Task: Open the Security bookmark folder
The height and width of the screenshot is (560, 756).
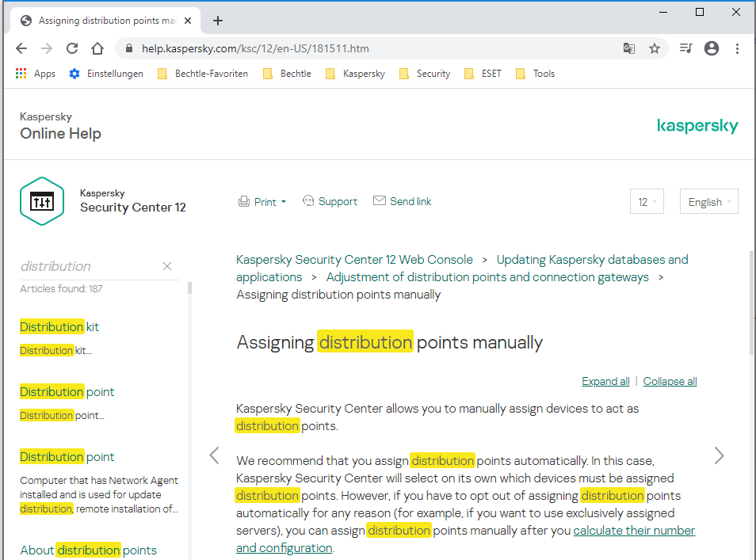Action: (x=425, y=74)
